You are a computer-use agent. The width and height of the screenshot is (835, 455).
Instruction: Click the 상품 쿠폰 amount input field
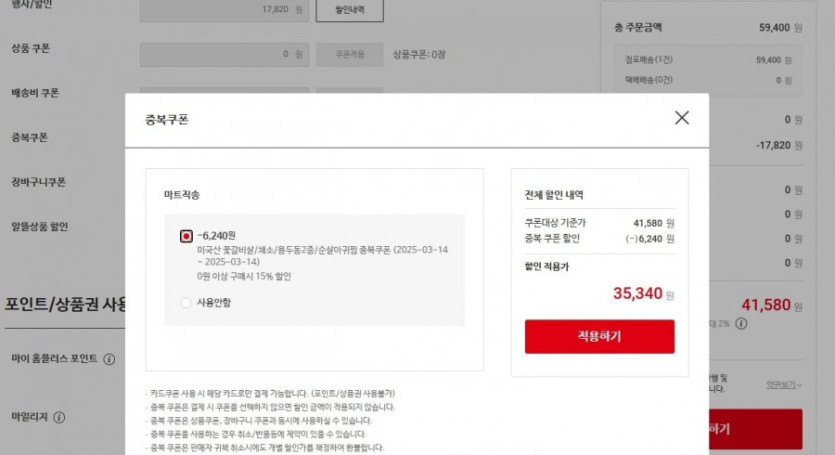[224, 54]
